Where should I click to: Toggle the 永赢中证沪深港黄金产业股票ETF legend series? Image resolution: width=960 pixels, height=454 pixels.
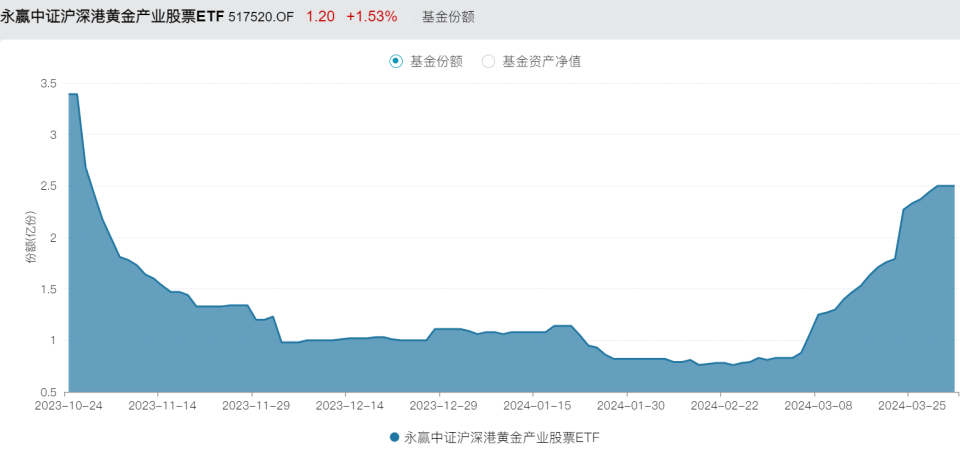pos(495,437)
